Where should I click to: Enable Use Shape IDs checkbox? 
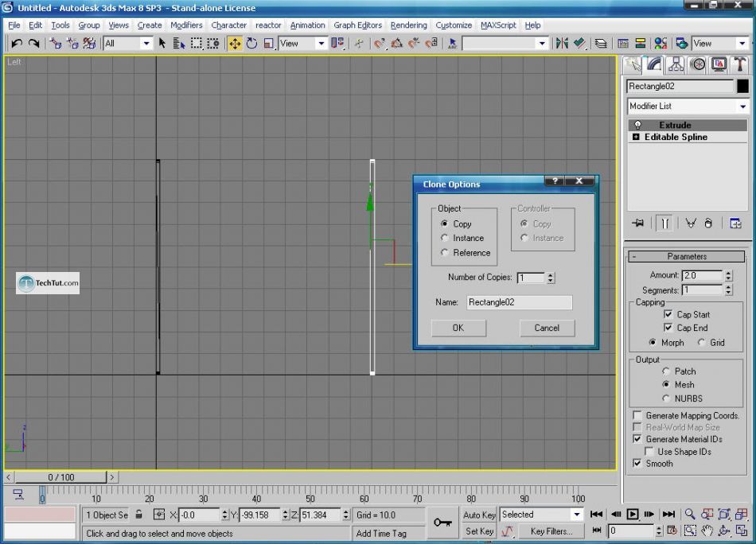650,452
